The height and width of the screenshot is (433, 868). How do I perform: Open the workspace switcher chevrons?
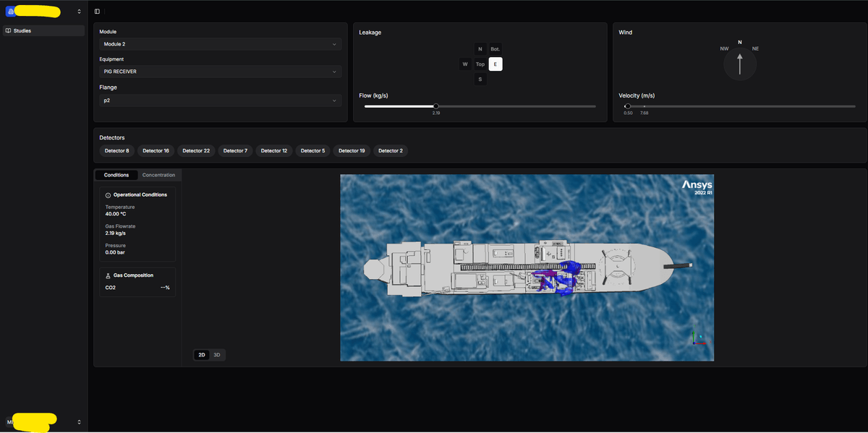(79, 11)
